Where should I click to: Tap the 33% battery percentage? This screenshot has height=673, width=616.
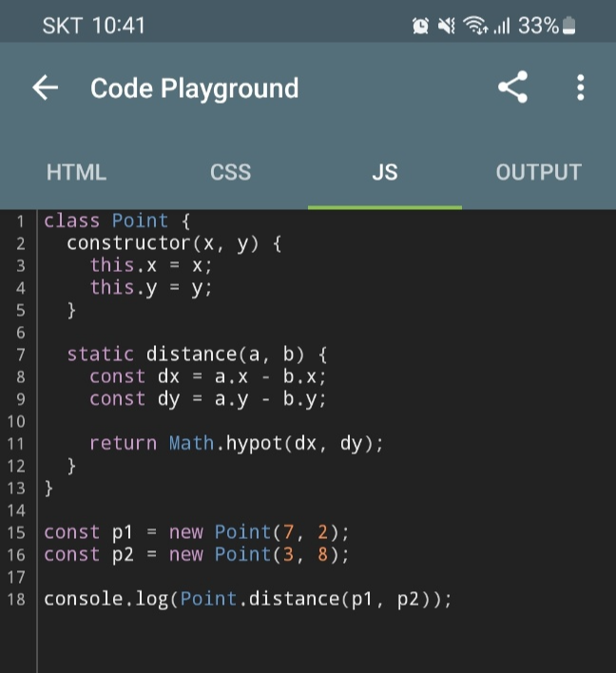coord(538,26)
